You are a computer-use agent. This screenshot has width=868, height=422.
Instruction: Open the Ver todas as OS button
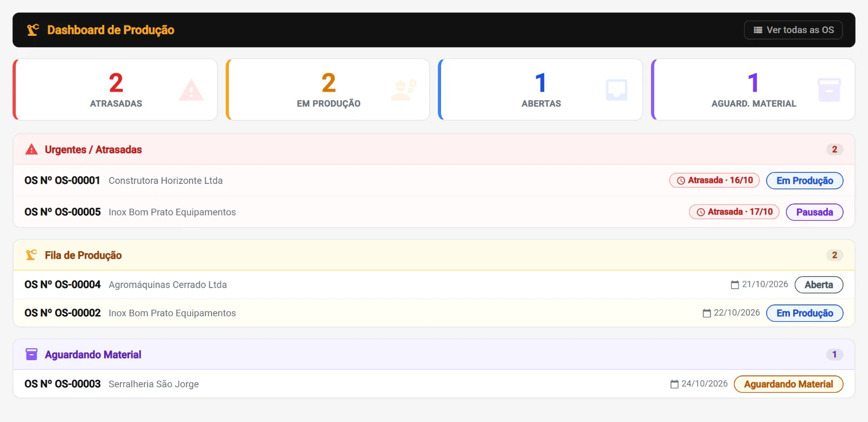pyautogui.click(x=793, y=30)
